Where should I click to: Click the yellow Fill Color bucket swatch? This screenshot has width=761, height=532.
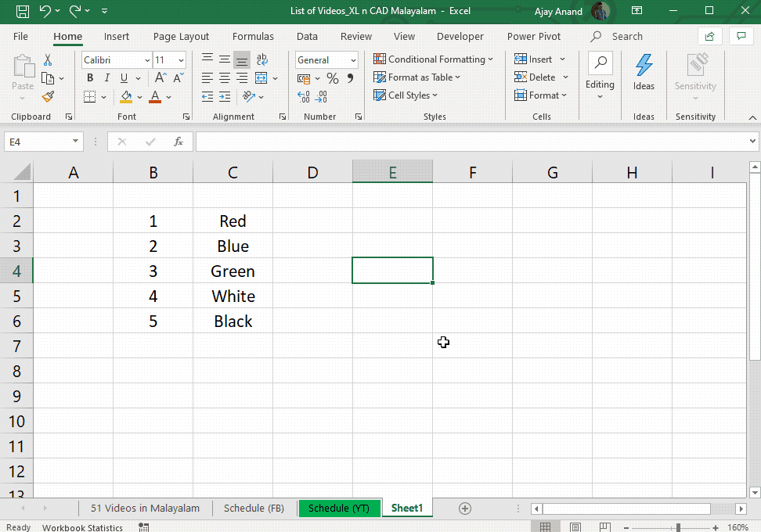tap(126, 96)
